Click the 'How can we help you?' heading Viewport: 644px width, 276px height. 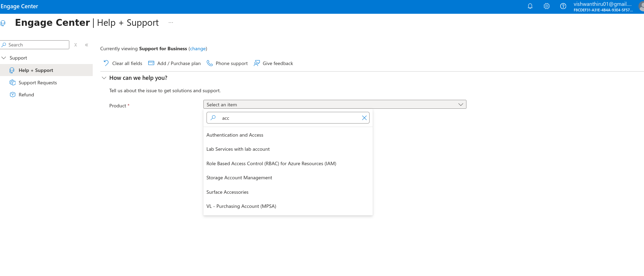pos(138,78)
